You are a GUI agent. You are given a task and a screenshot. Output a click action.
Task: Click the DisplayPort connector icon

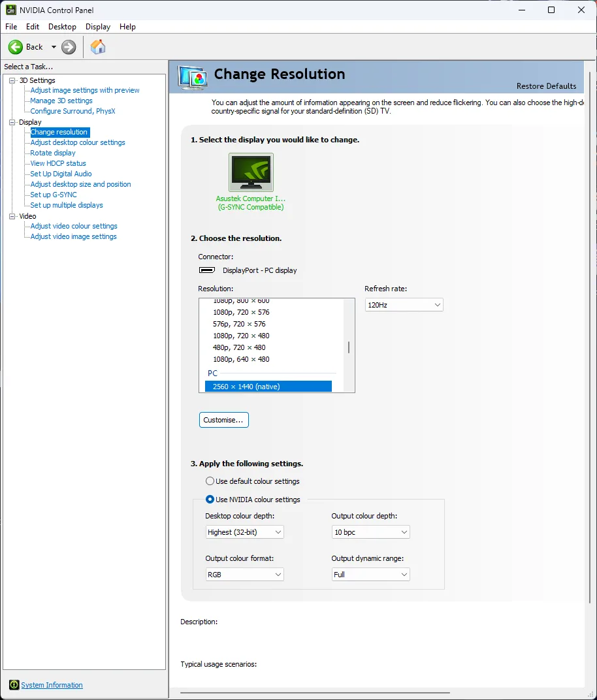click(207, 270)
